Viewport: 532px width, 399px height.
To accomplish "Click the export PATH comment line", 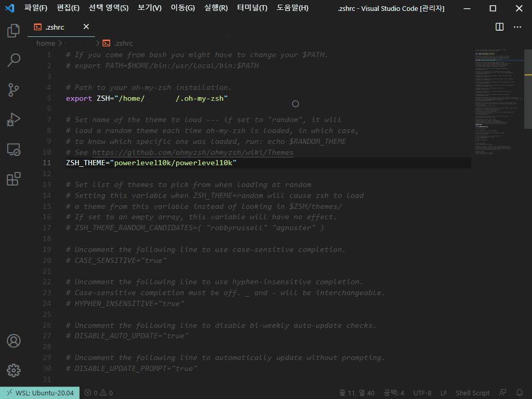I will [162, 65].
